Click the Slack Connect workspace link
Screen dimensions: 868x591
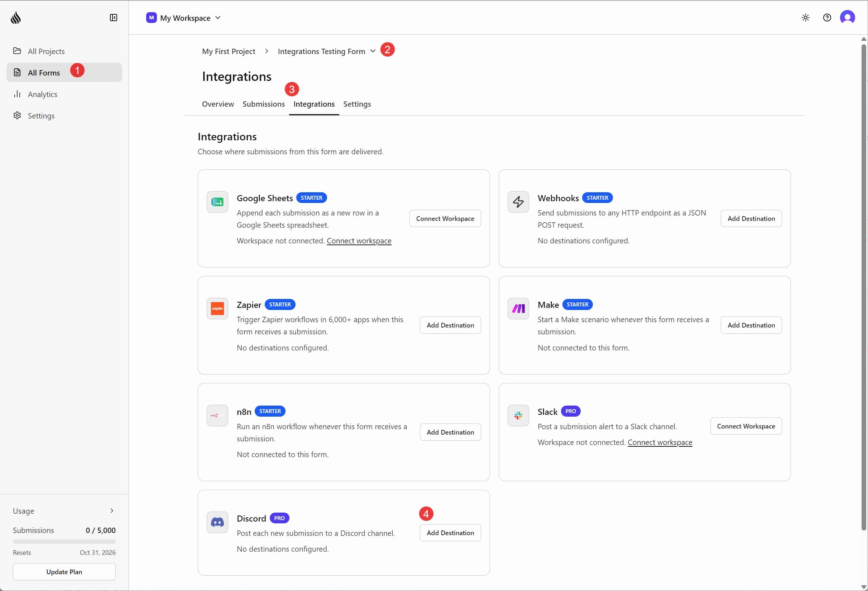pyautogui.click(x=660, y=442)
